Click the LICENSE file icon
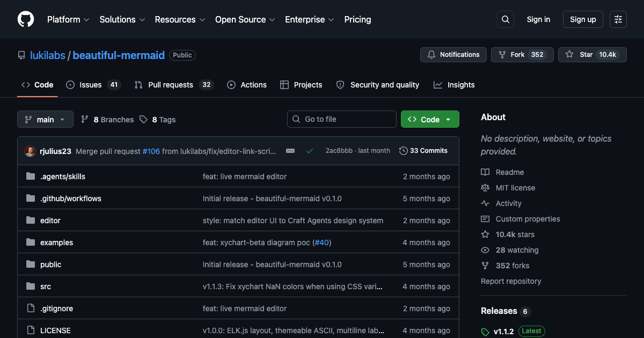644x338 pixels. (x=31, y=330)
